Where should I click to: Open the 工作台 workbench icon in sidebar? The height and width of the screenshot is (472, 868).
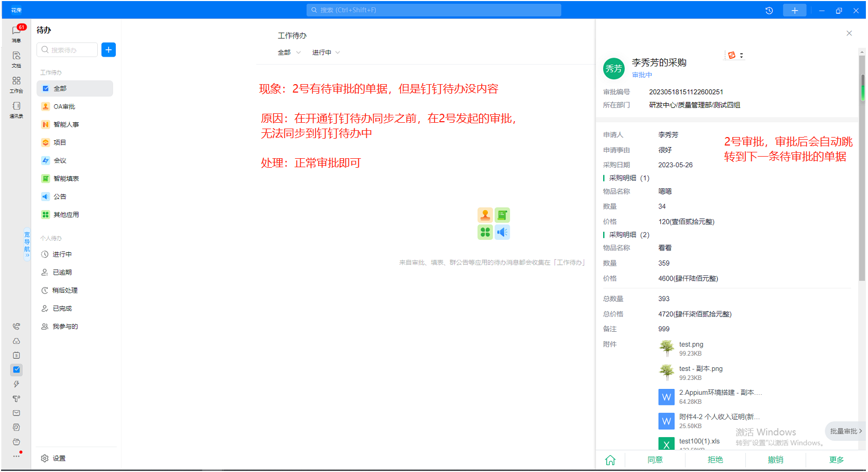[x=16, y=84]
